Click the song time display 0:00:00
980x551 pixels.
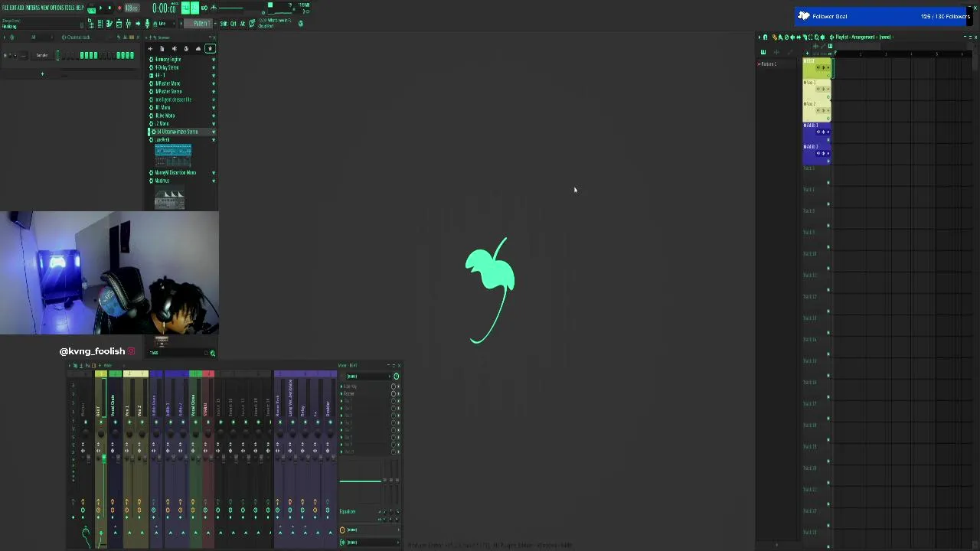tap(165, 8)
